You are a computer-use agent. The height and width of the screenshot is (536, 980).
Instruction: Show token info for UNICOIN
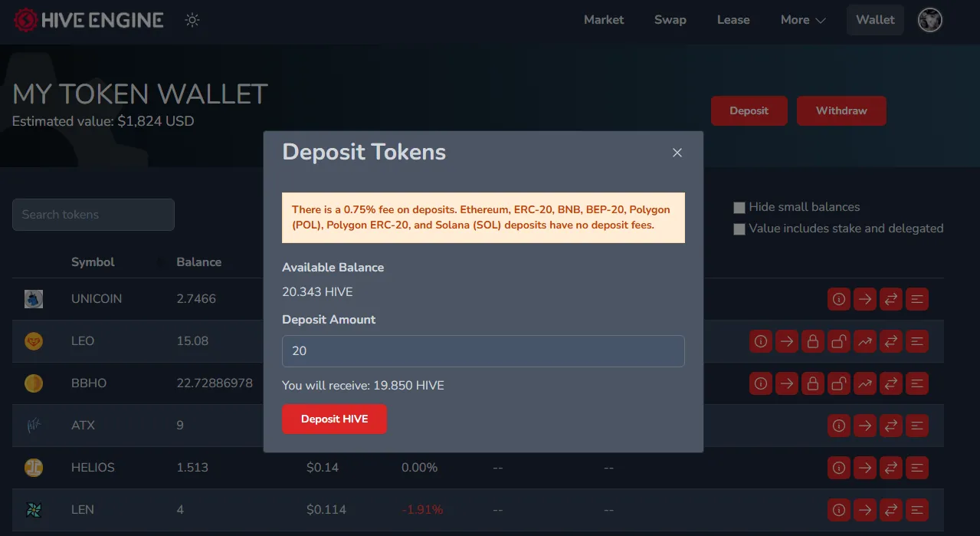point(839,299)
